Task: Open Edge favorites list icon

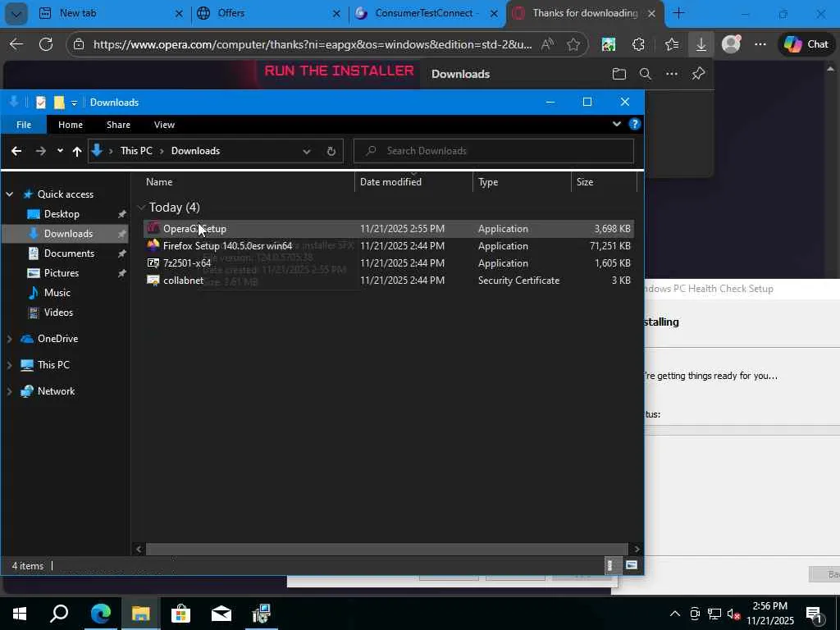Action: point(671,44)
